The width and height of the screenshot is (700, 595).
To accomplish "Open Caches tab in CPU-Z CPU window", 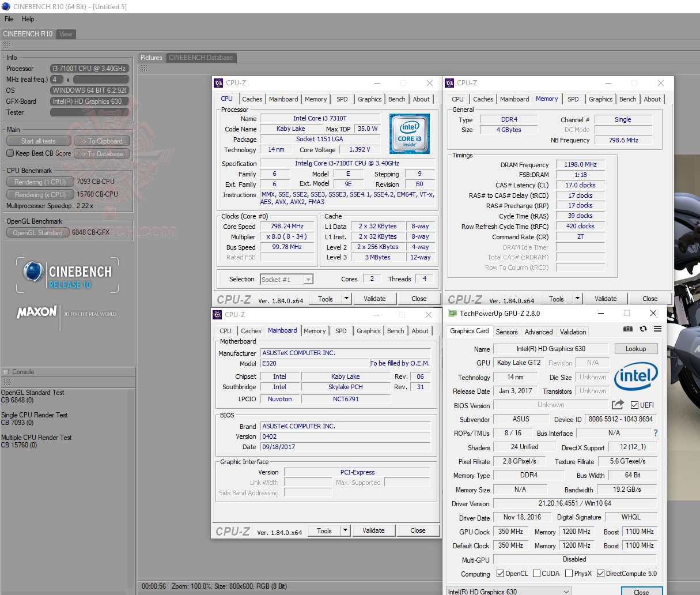I will tap(252, 99).
